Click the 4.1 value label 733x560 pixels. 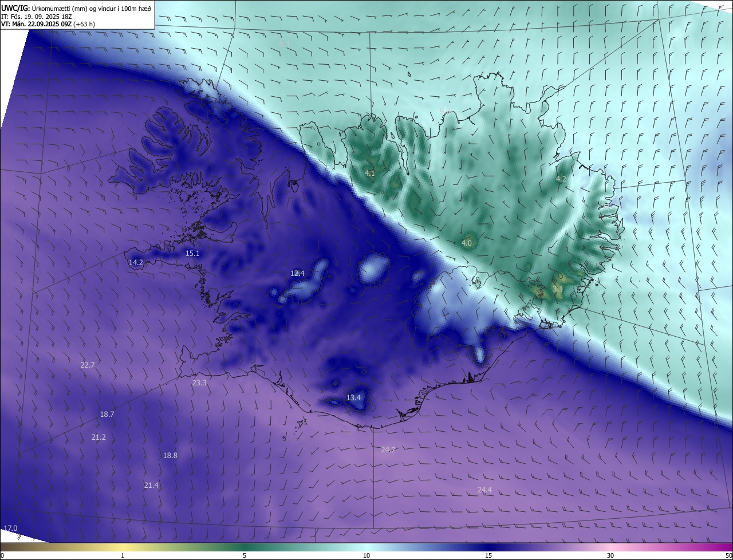click(x=369, y=173)
